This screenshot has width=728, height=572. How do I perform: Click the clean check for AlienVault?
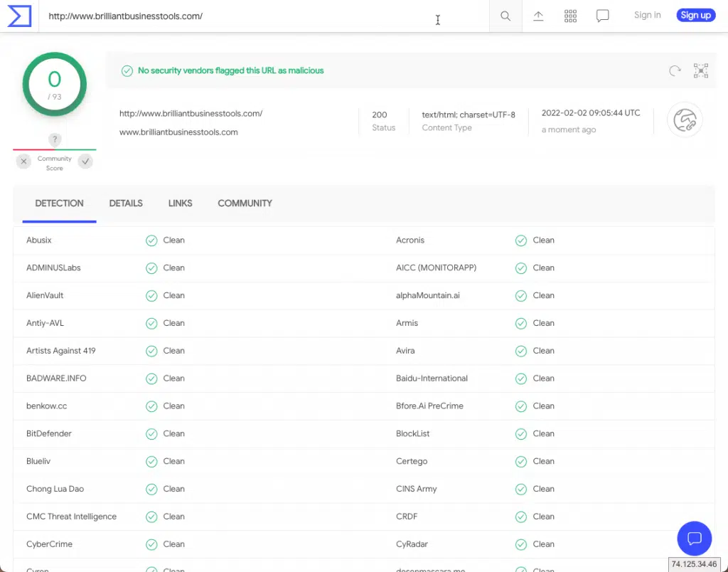click(x=151, y=295)
